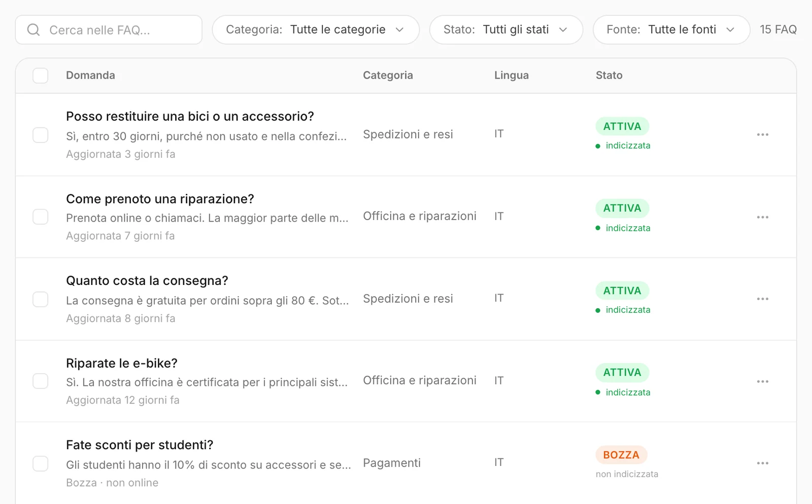Select checkbox for 'Come prenoto una riparazione?'
The image size is (812, 504).
(41, 217)
